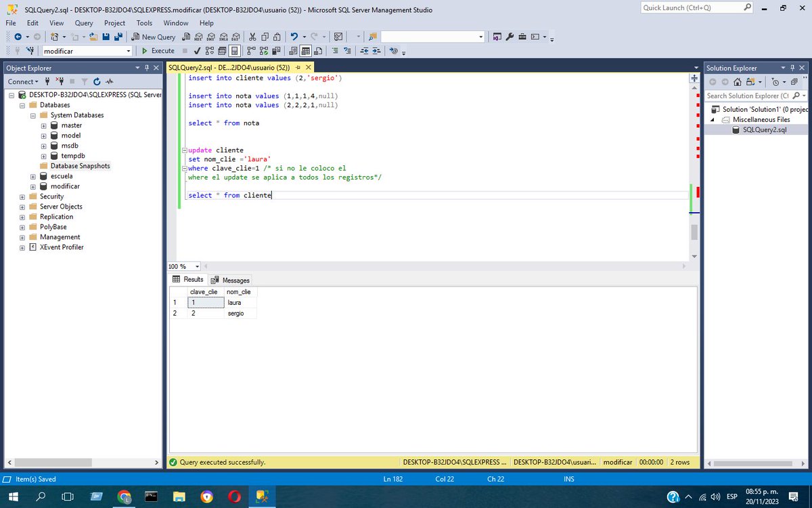
Task: Save the current query with the save icon
Action: (x=106, y=37)
